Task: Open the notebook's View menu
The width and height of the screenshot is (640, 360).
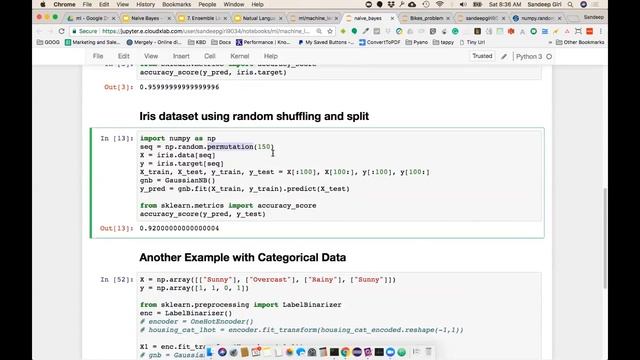Action: [x=151, y=56]
